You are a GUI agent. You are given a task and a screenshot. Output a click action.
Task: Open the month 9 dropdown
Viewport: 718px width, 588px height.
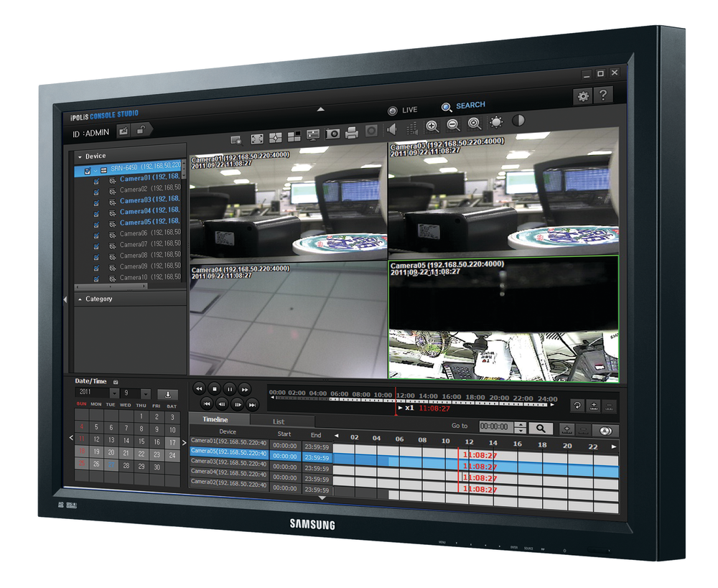point(146,393)
